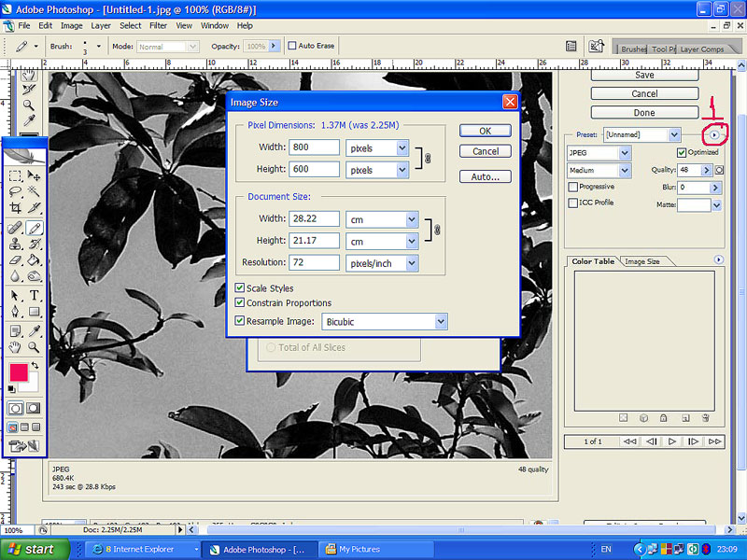Click OK in Image Size dialog
The width and height of the screenshot is (747, 560).
[485, 131]
